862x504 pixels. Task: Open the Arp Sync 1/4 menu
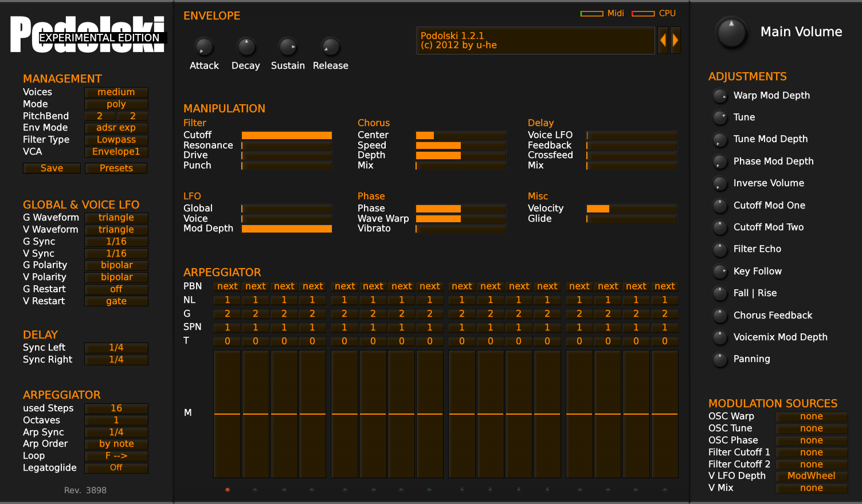tap(116, 432)
